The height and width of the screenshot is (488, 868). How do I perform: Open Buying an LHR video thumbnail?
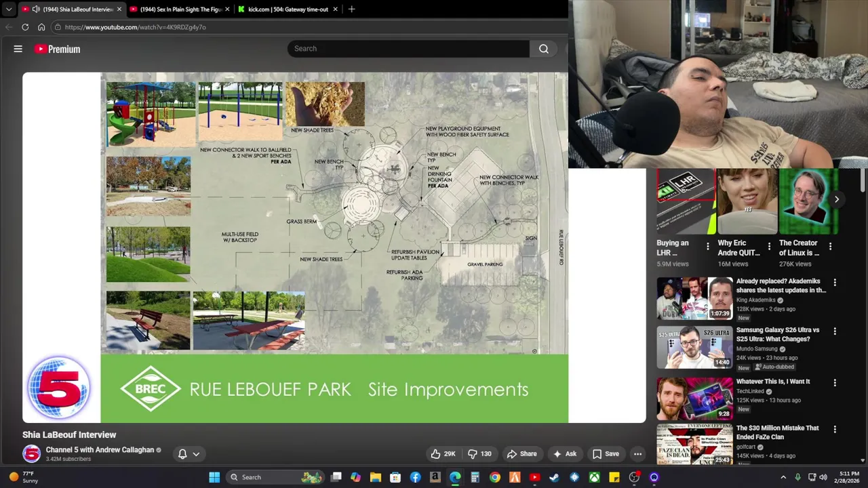coord(686,201)
